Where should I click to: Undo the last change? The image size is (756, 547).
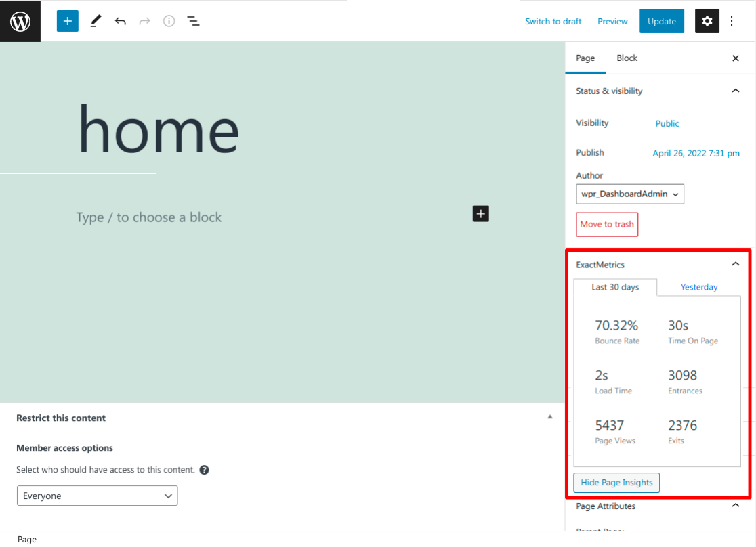[x=120, y=21]
